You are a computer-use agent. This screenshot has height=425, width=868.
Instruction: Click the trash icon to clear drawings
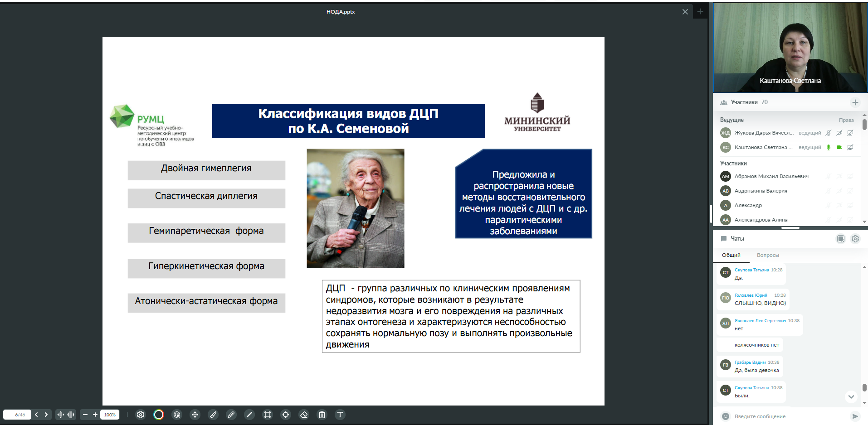click(x=322, y=415)
